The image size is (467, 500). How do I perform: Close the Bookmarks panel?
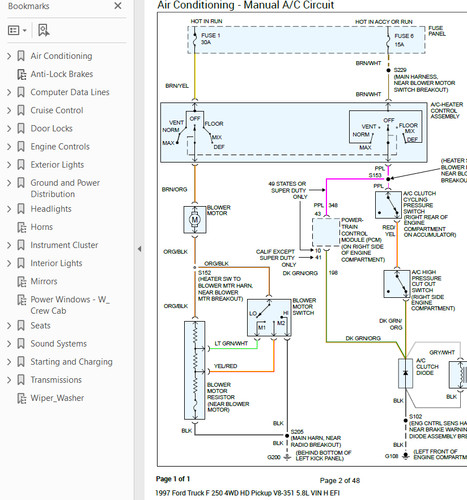(x=118, y=6)
